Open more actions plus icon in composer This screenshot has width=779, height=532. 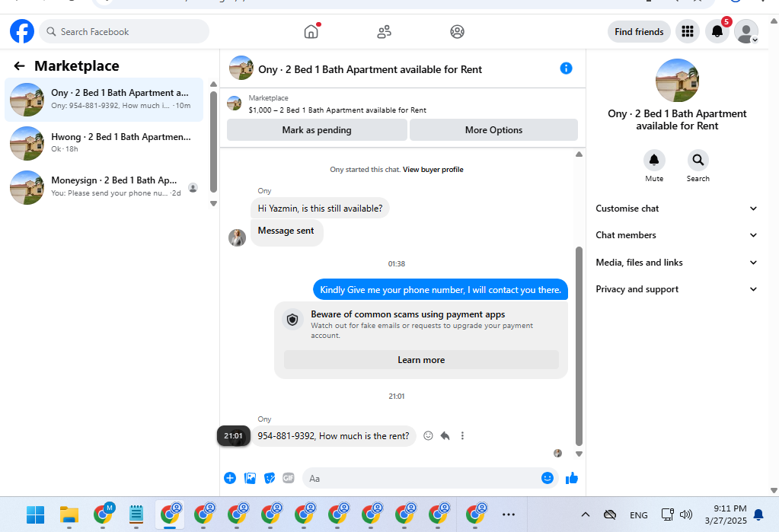(230, 479)
